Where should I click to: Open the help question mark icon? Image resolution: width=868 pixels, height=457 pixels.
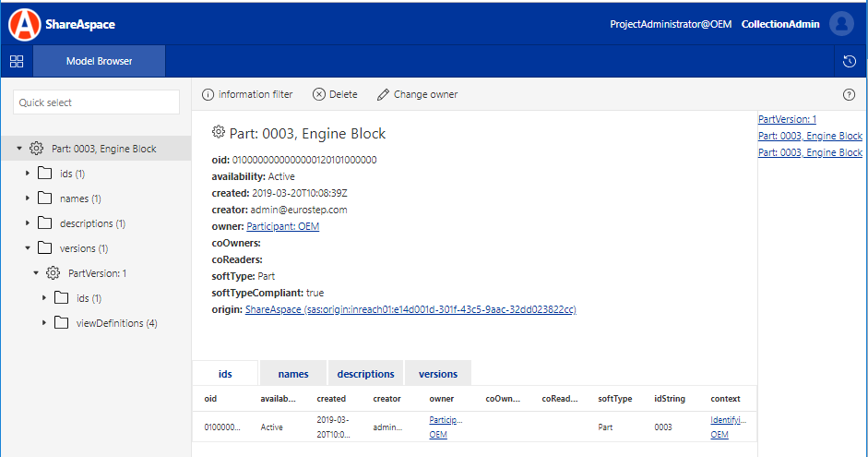849,94
